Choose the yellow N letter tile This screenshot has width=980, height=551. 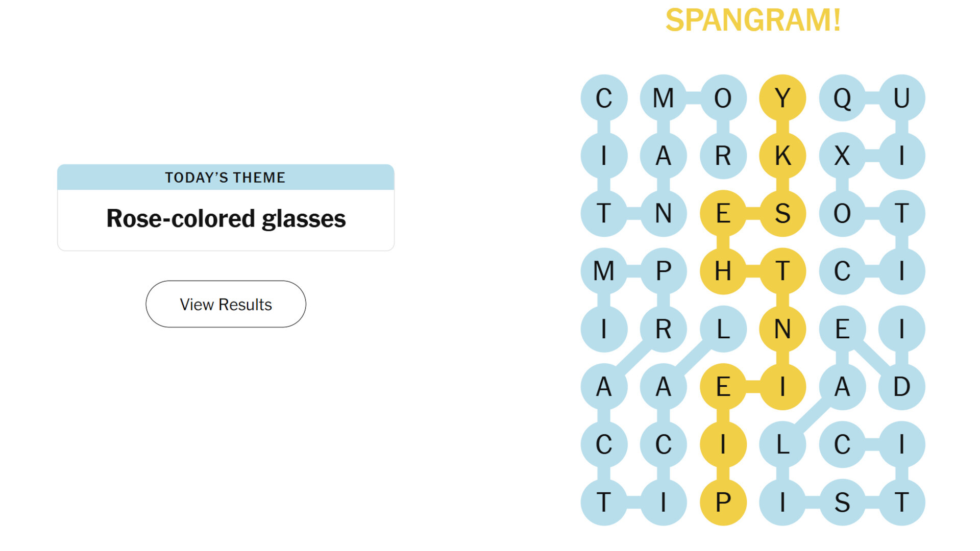782,329
